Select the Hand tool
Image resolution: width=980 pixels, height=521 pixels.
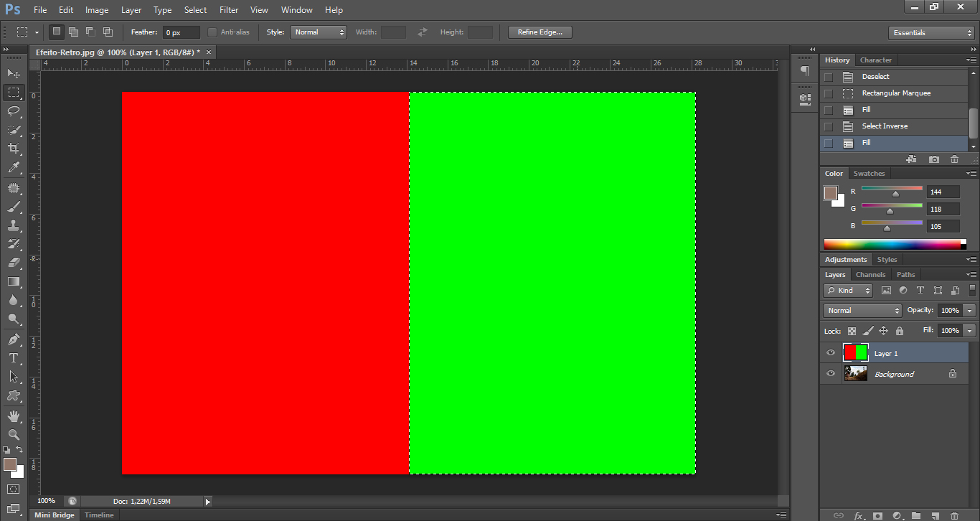pyautogui.click(x=14, y=416)
